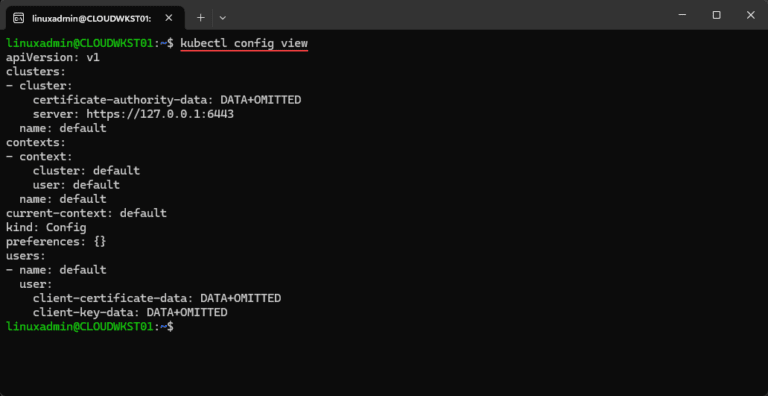Click the underlined kubectl config view command

244,43
